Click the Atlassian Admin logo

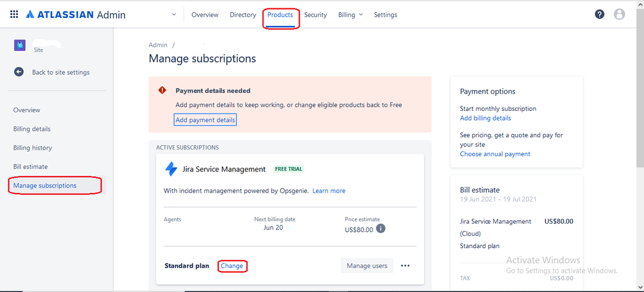coord(76,15)
